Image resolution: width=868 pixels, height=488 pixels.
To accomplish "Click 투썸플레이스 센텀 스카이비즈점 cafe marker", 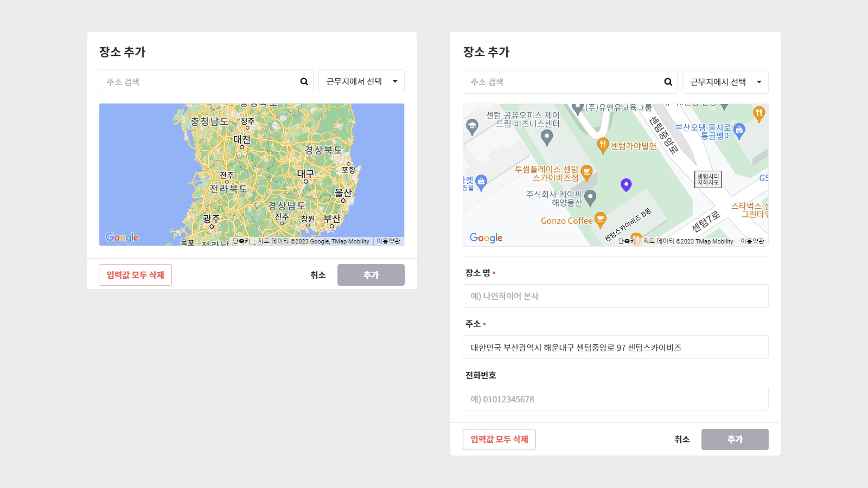I will (586, 172).
